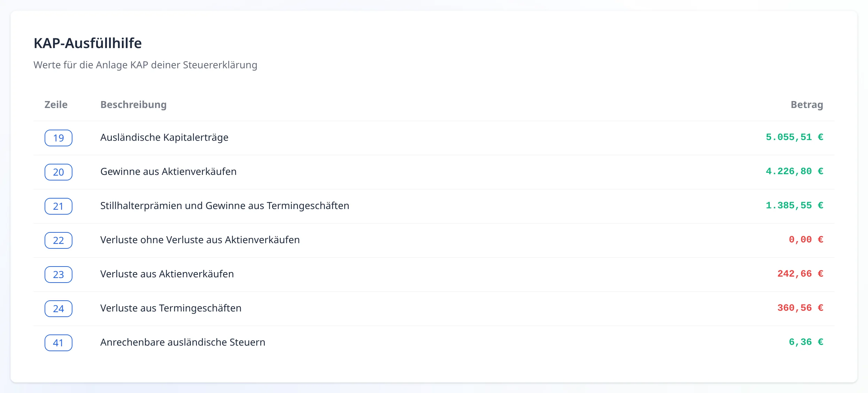Click the 'Betrag' column header
868x393 pixels.
807,105
